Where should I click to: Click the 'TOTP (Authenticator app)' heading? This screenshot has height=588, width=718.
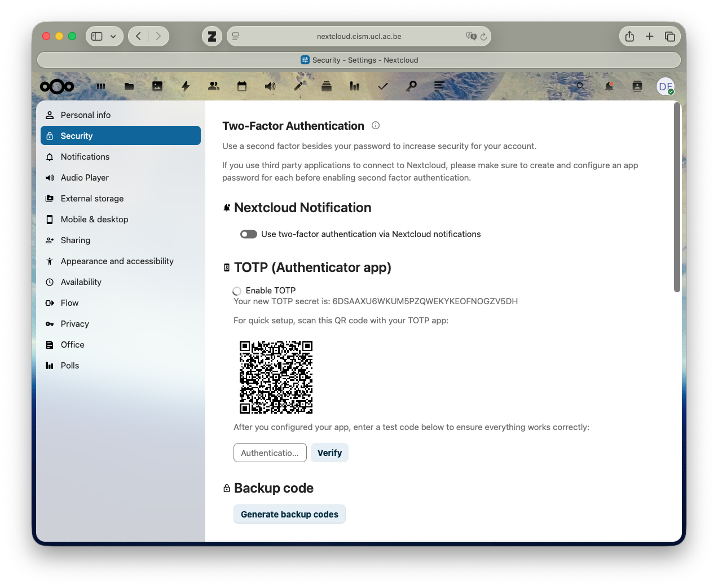(x=312, y=267)
